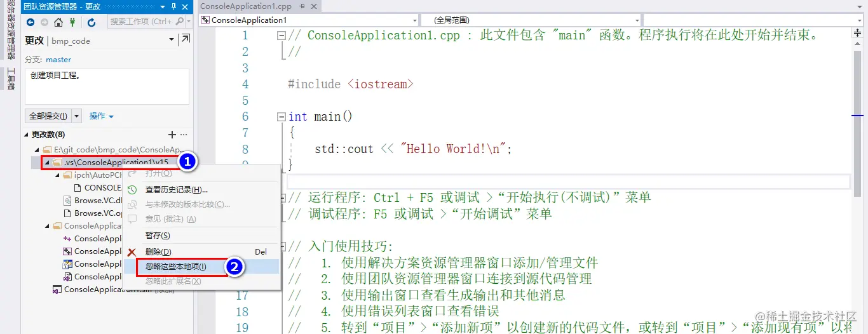Choose 删除(D) from context menu
This screenshot has height=334, width=868.
pyautogui.click(x=158, y=252)
